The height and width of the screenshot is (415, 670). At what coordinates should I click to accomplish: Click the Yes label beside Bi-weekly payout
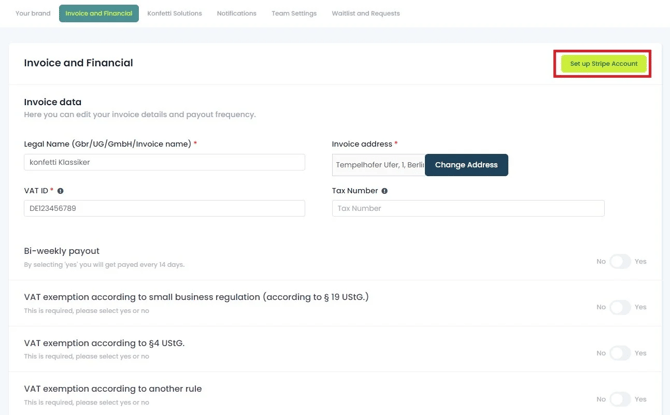640,261
